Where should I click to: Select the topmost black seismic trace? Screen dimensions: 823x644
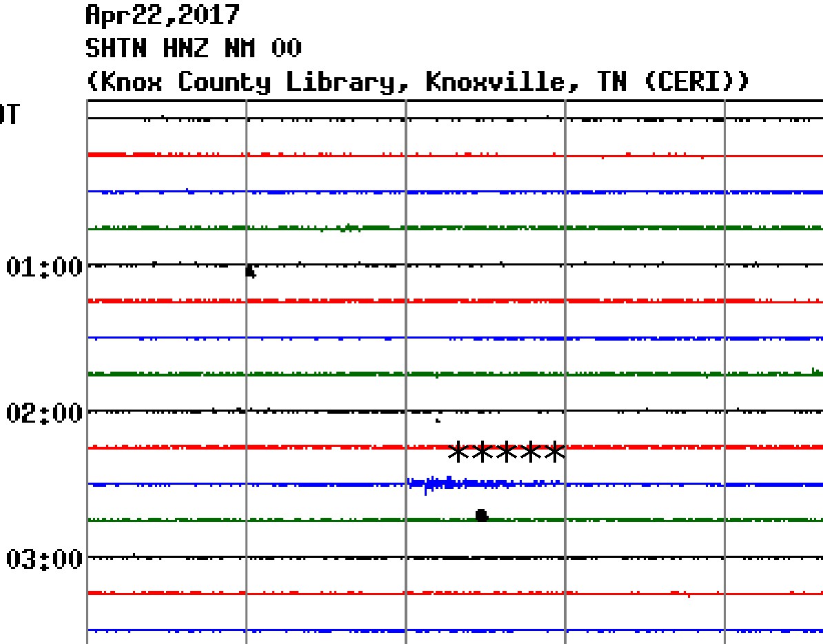[455, 119]
